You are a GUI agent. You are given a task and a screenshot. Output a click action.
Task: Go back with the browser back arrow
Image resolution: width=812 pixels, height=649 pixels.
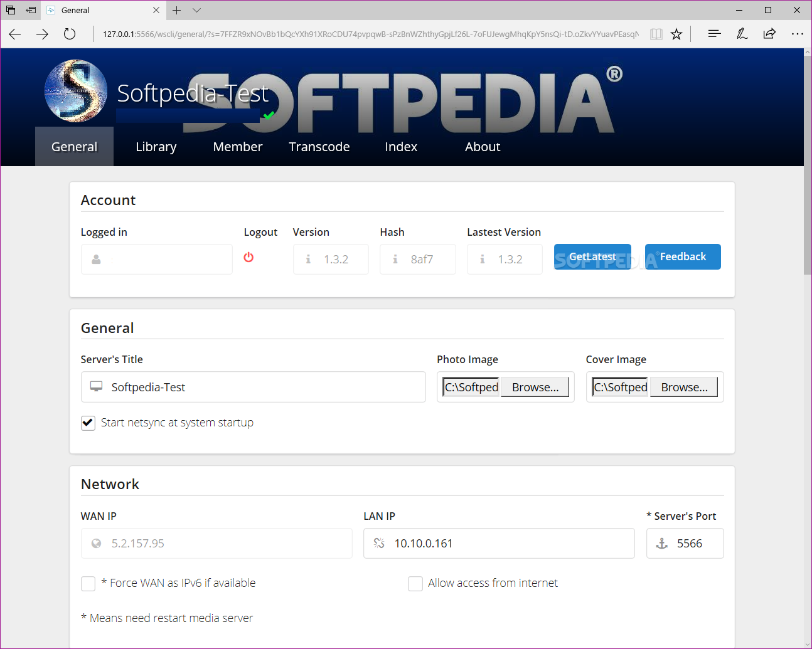(15, 34)
